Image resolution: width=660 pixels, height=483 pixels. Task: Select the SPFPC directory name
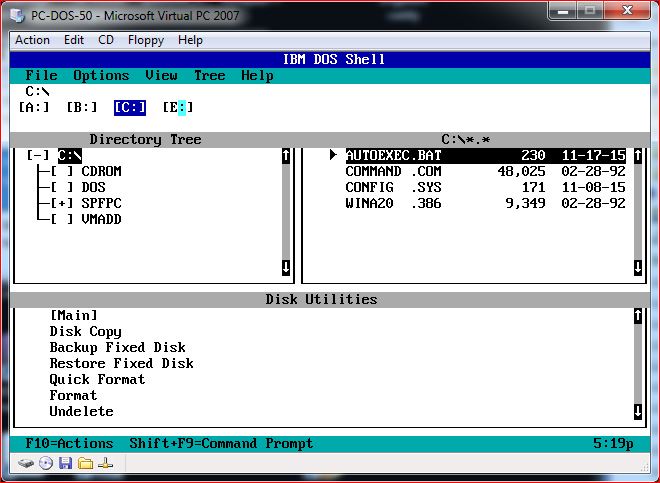coord(101,203)
